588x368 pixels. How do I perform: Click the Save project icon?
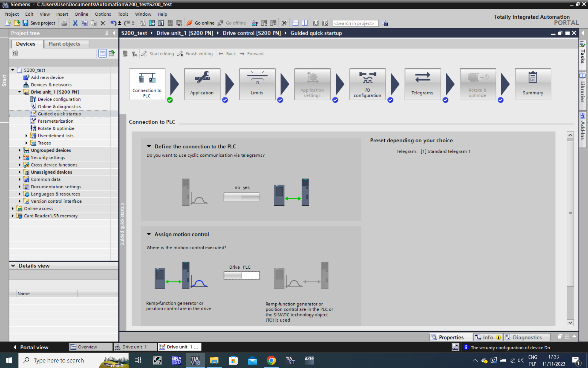pyautogui.click(x=25, y=23)
